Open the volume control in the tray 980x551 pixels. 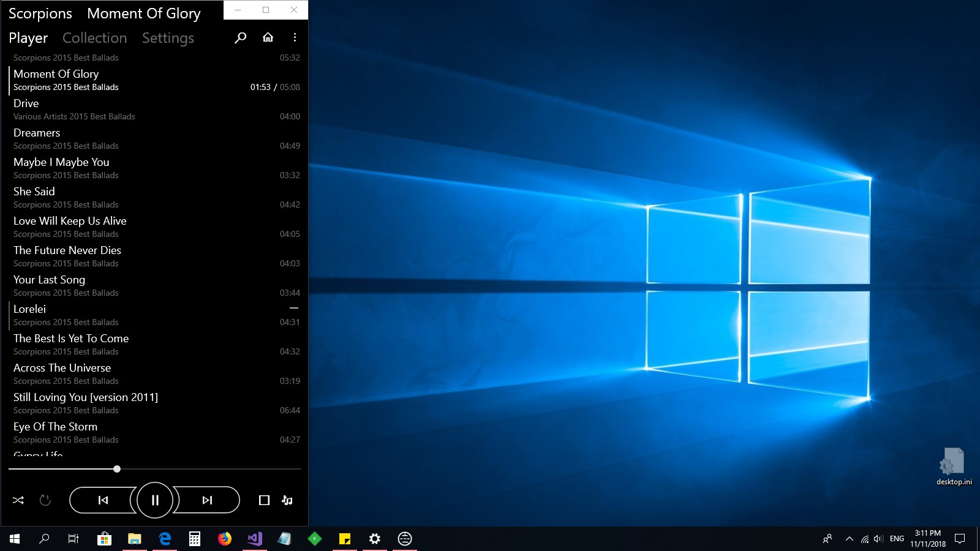[878, 539]
